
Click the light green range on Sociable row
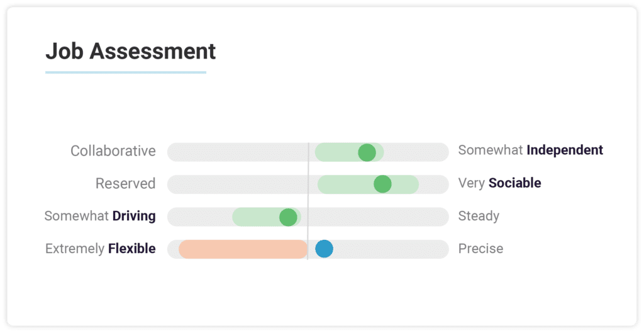368,184
